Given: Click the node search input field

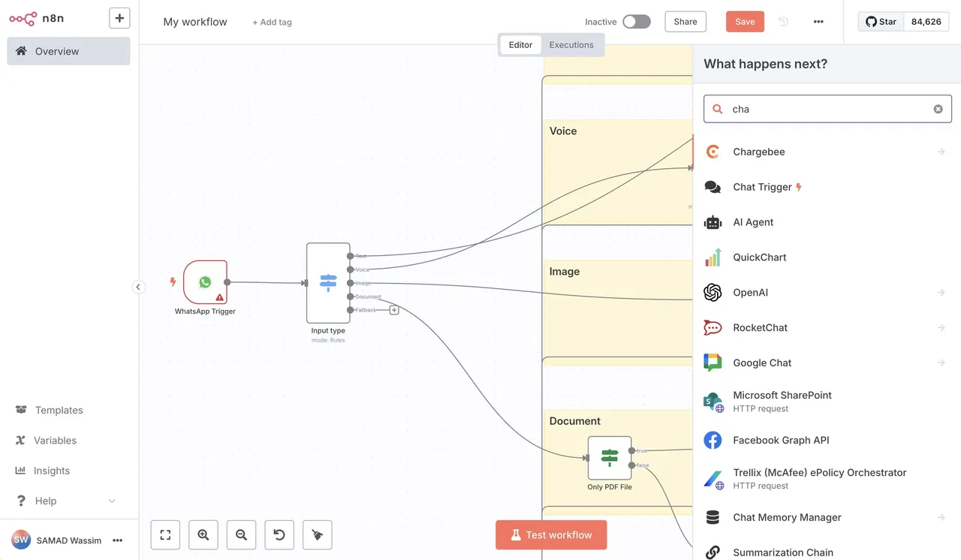Looking at the screenshot, I should 827,109.
